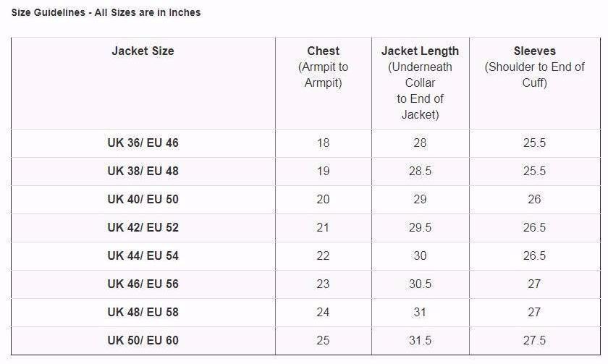This screenshot has height=364, width=608.
Task: Select jacket length 31 for UK 48
Action: (420, 312)
